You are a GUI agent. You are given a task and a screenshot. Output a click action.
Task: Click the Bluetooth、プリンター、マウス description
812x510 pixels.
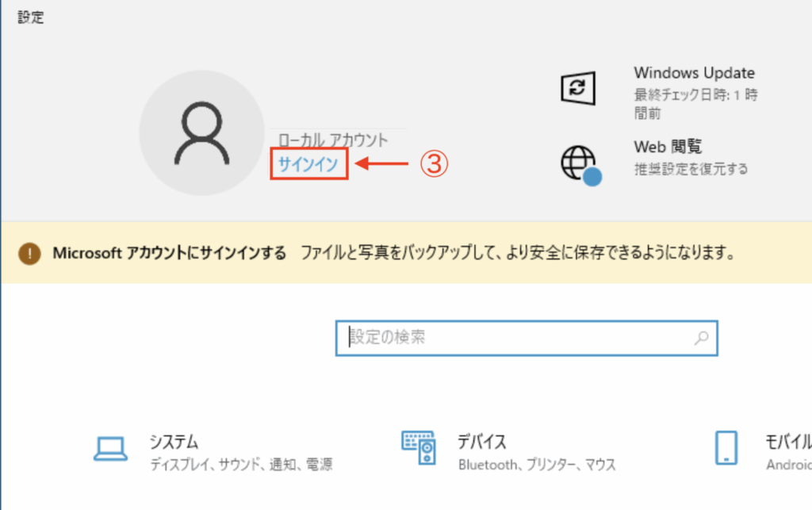(537, 465)
